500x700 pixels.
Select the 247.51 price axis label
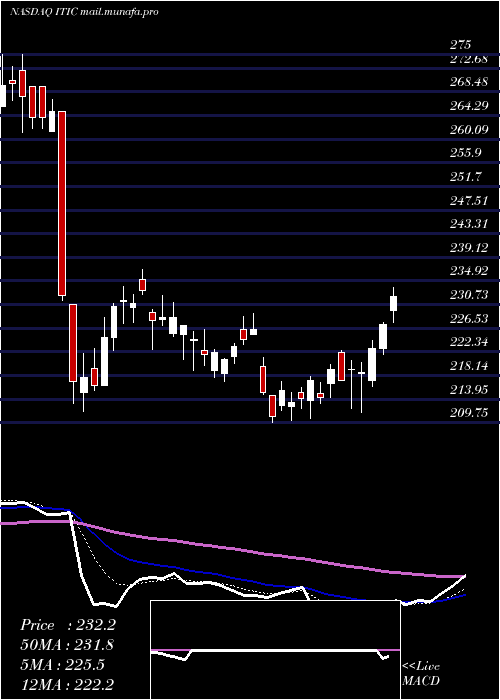[x=468, y=200]
